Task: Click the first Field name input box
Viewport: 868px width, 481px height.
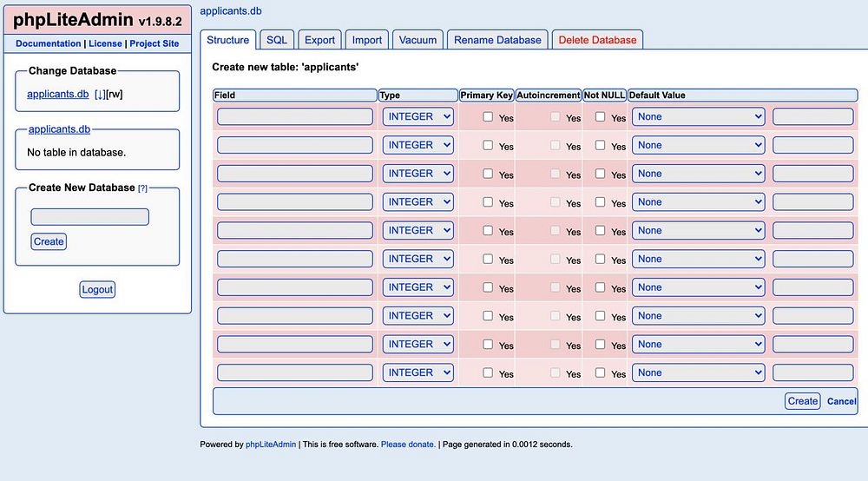Action: click(x=295, y=116)
